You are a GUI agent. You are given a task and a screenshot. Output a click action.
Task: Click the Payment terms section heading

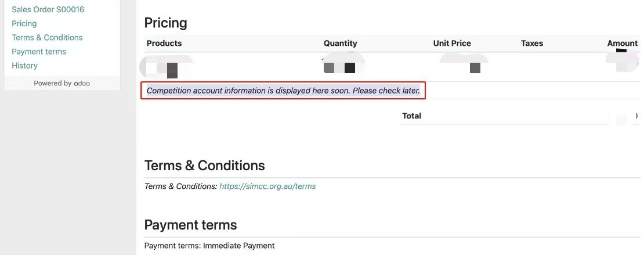(190, 225)
